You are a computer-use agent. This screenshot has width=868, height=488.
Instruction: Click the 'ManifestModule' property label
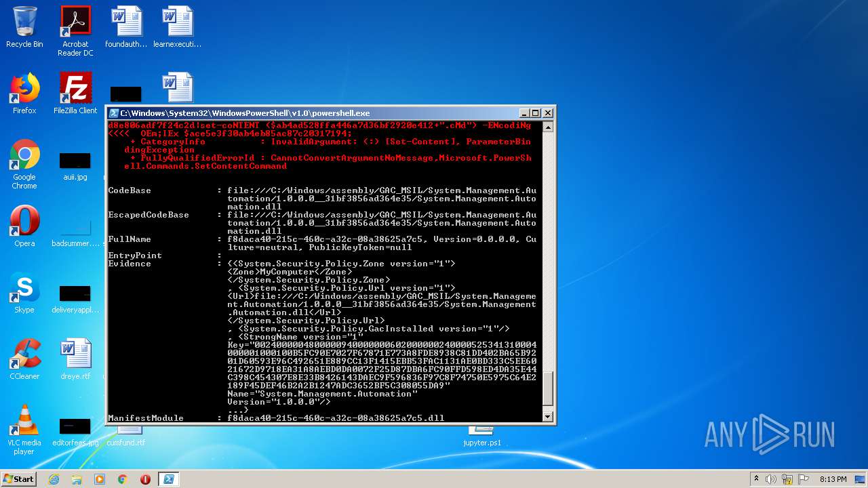[x=146, y=418]
